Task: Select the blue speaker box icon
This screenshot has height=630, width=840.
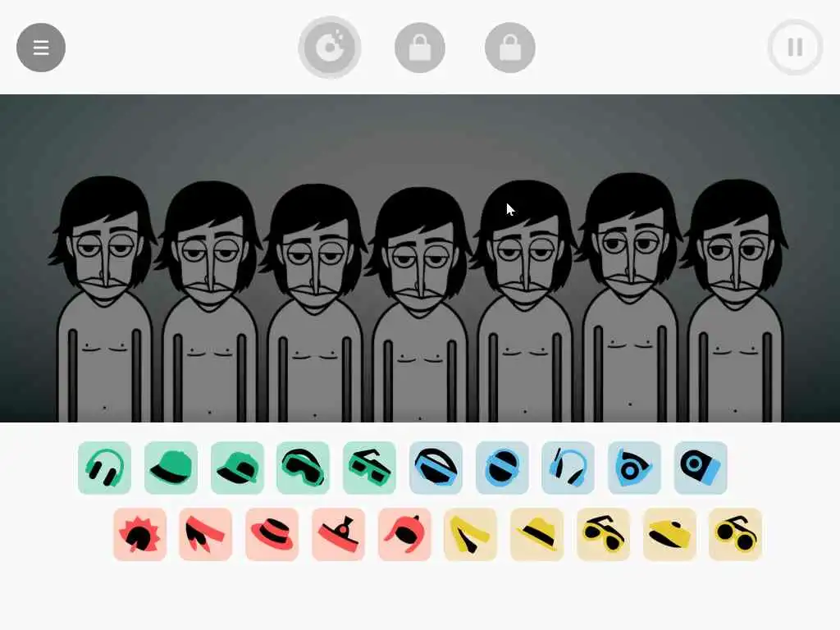Action: point(701,468)
